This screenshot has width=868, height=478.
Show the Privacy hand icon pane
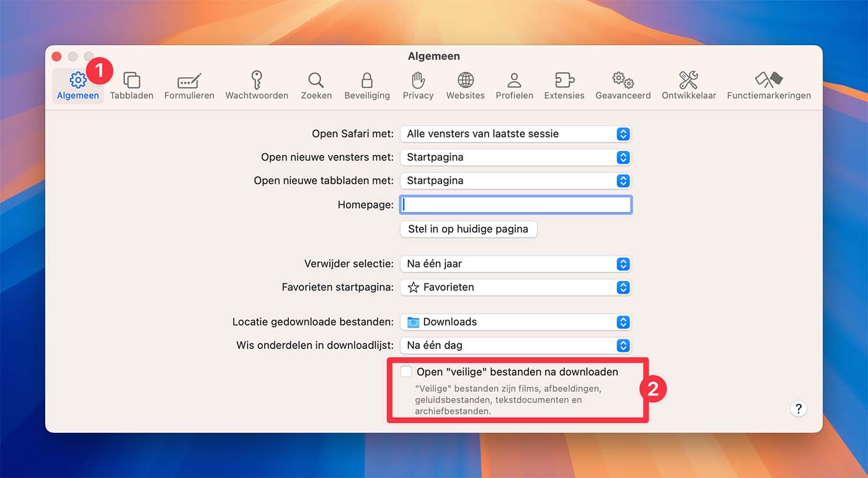(x=418, y=86)
